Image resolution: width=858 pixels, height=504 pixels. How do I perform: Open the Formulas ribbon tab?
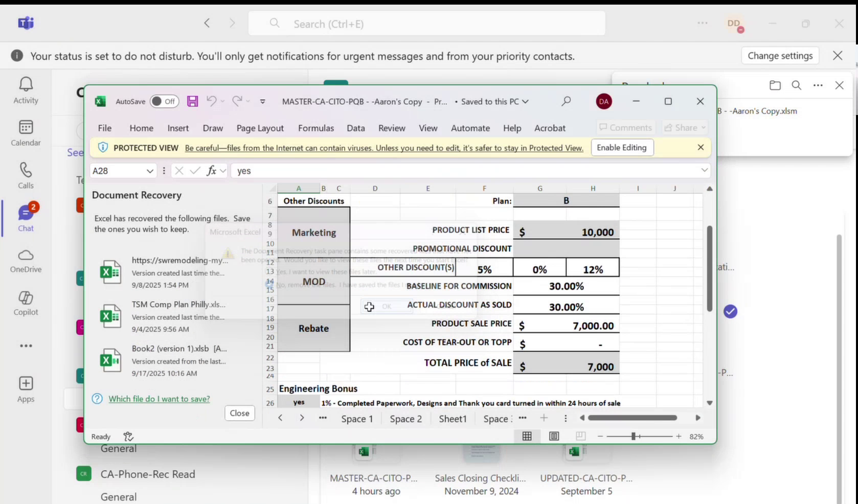click(x=315, y=128)
